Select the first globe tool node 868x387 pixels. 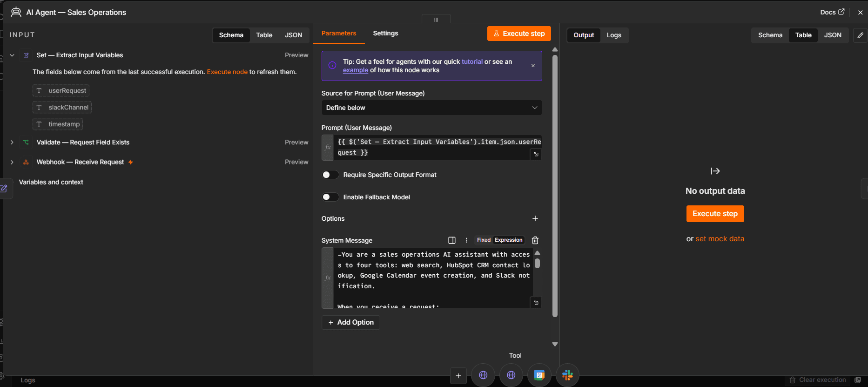click(x=483, y=375)
